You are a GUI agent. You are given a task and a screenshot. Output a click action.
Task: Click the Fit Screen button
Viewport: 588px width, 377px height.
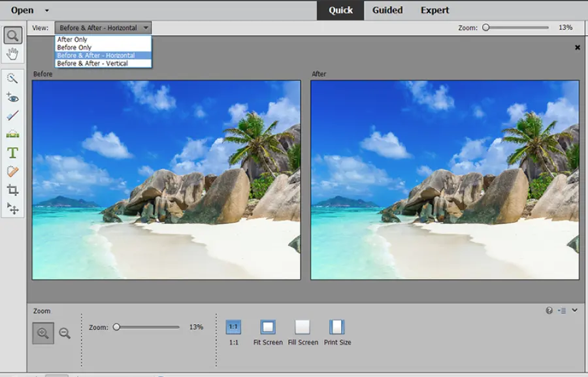pyautogui.click(x=267, y=328)
